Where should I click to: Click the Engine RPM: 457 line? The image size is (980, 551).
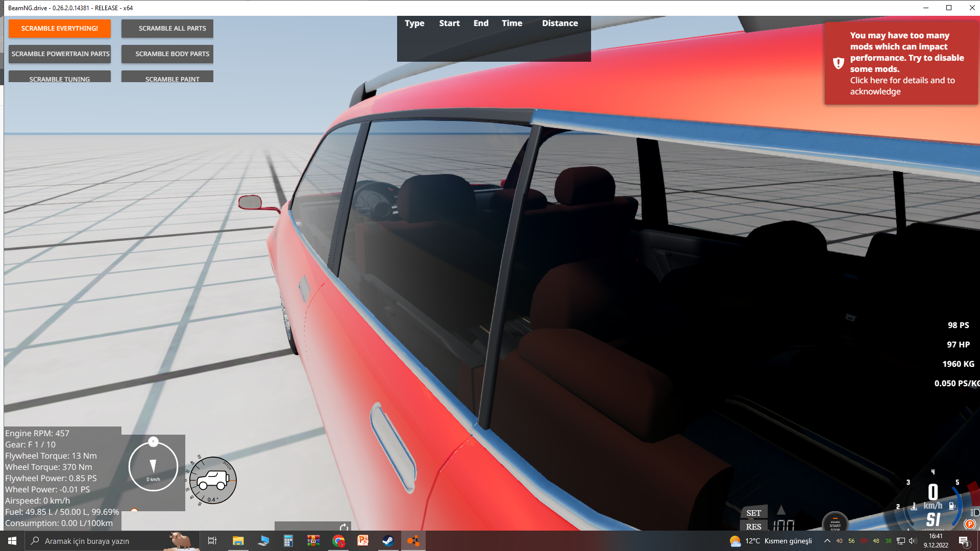[37, 433]
